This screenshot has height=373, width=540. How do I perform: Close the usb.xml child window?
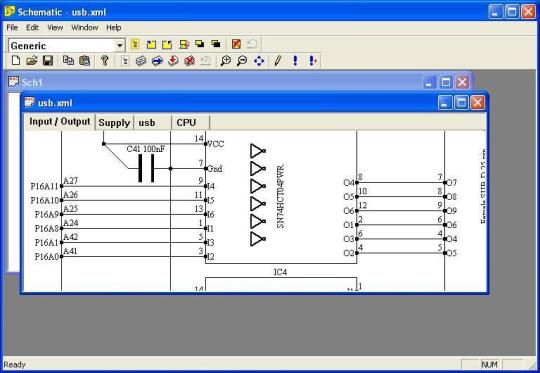tap(478, 103)
